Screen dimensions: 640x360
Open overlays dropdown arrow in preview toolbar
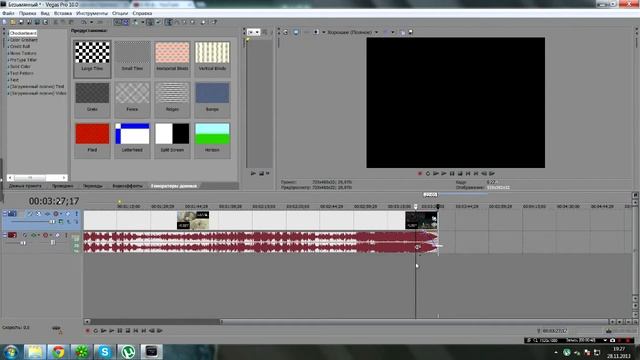(393, 32)
